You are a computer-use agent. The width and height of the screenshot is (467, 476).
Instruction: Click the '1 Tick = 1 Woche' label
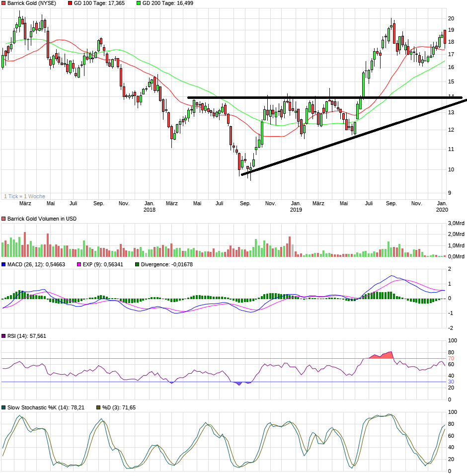[x=25, y=196]
